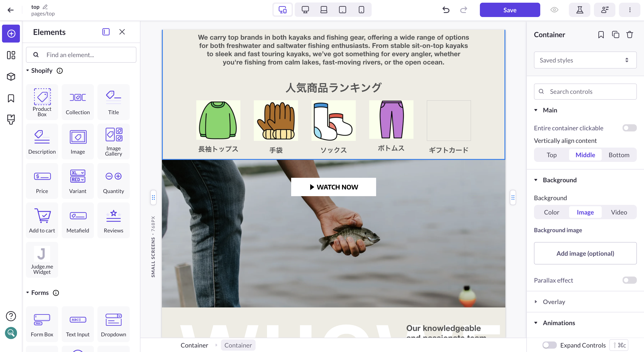
Task: Select the green long-sleeve top thumbnail
Action: 218,120
